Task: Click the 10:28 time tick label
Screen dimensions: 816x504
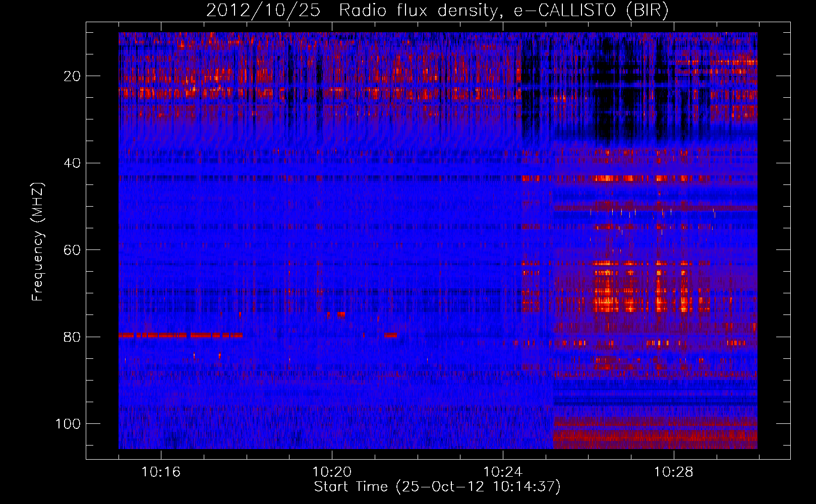Action: (674, 472)
